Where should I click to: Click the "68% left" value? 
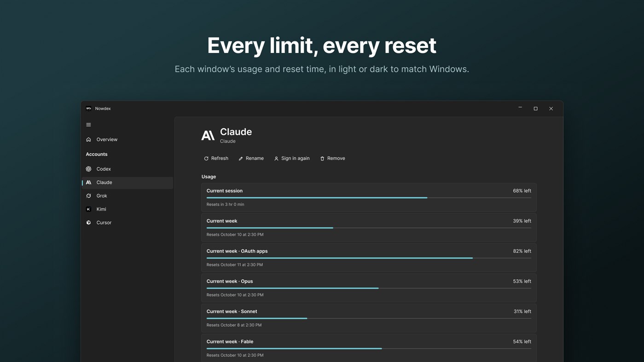pos(522,191)
